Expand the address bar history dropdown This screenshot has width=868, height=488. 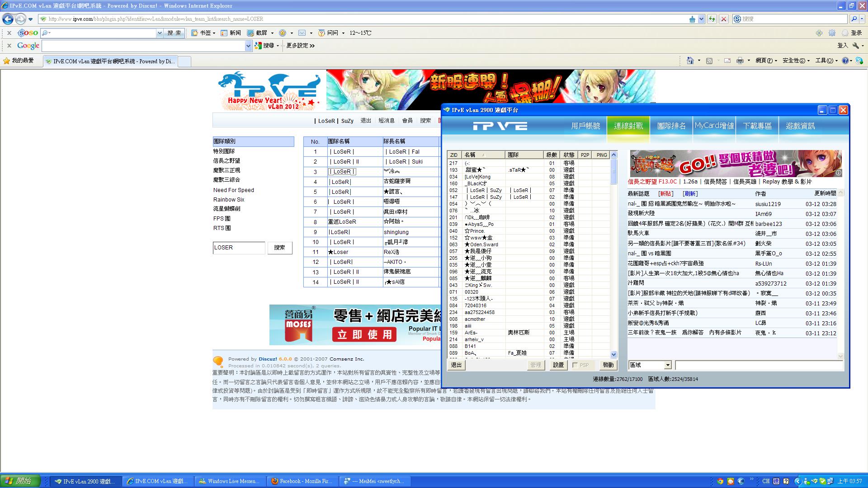(701, 19)
